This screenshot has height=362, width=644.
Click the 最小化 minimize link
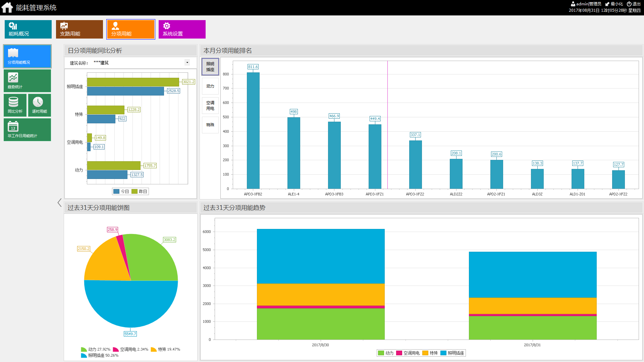pyautogui.click(x=614, y=4)
